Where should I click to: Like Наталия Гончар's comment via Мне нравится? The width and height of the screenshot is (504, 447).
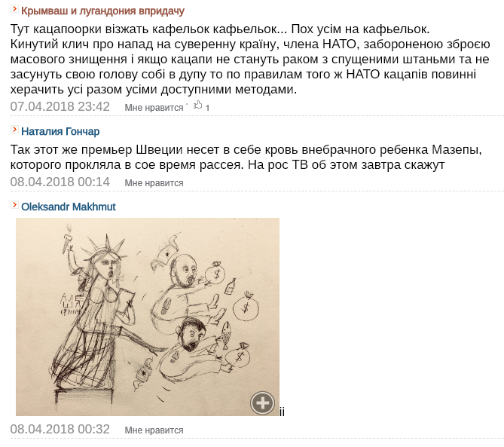(154, 183)
